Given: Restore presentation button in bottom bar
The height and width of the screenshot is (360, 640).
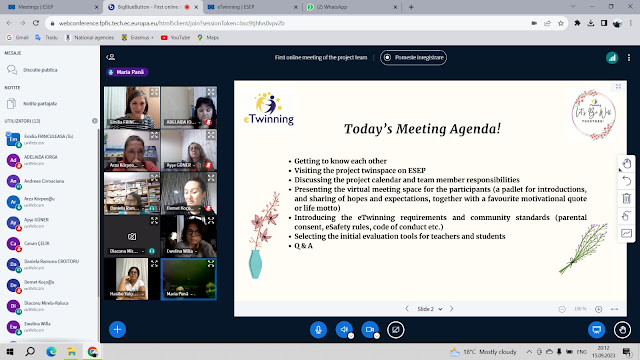Looking at the screenshot, I should [x=596, y=330].
